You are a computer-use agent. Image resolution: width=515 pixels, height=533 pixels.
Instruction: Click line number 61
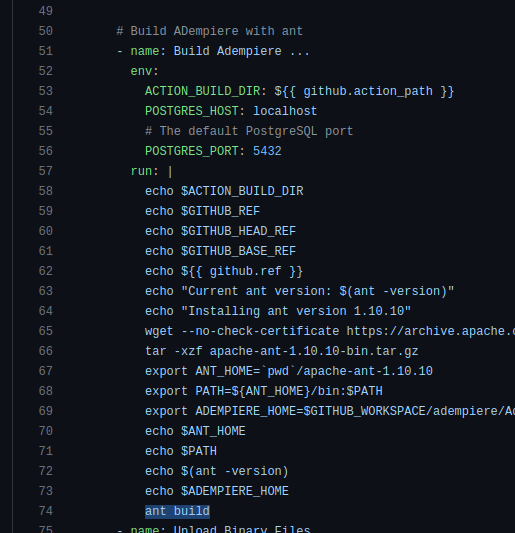tap(46, 251)
